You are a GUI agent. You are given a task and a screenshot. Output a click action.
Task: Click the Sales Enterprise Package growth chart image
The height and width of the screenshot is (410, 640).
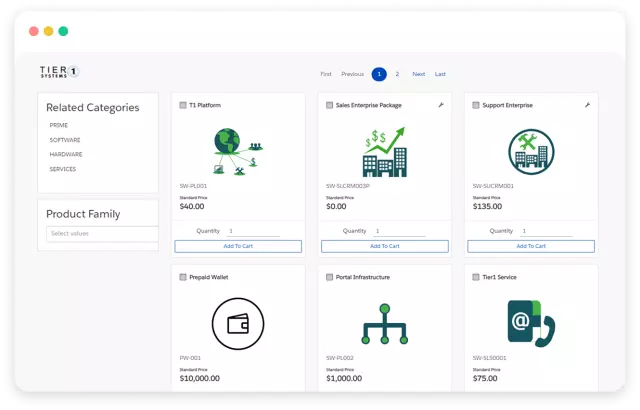tap(384, 152)
